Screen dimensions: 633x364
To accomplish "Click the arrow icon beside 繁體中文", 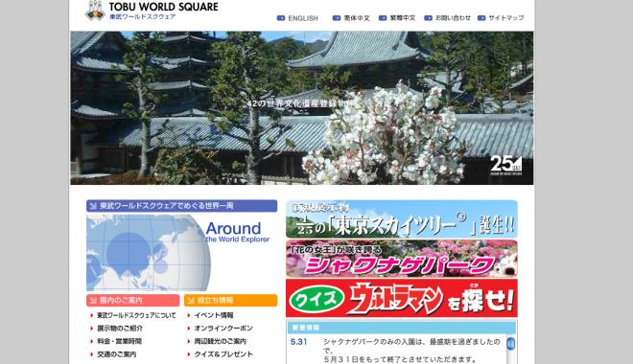I will pos(383,18).
